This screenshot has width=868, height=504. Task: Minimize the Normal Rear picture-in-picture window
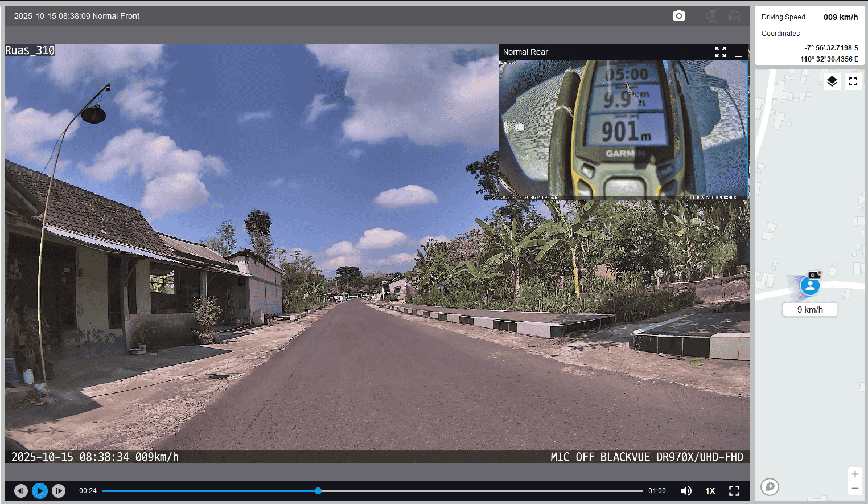coord(739,52)
